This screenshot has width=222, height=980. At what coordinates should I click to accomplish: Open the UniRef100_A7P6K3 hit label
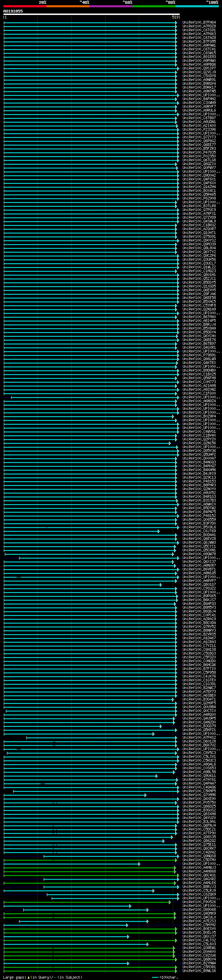199,34
